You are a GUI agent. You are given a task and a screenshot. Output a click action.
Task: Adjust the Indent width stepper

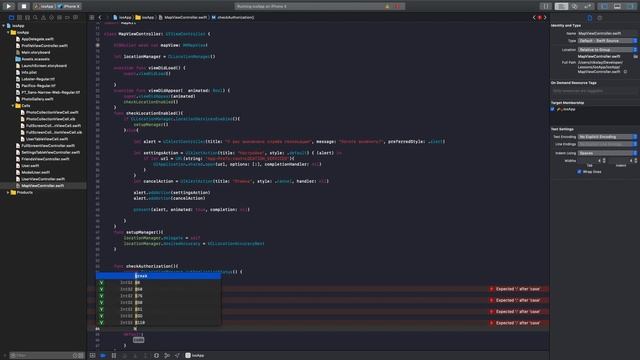pos(636,161)
